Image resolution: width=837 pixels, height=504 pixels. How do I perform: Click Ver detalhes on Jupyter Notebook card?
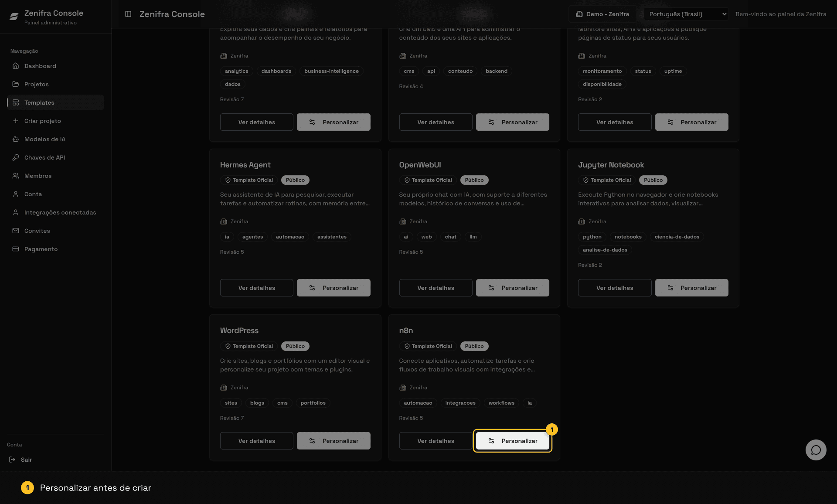point(615,288)
